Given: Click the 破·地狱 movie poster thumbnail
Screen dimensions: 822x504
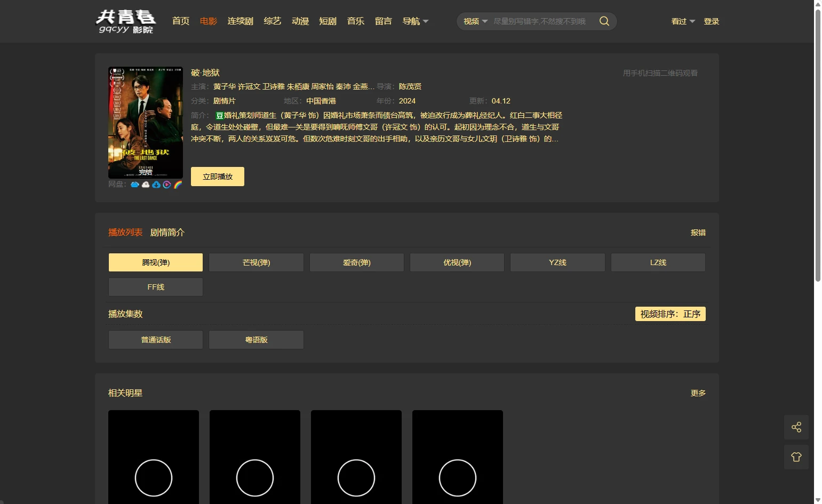Looking at the screenshot, I should [146, 123].
